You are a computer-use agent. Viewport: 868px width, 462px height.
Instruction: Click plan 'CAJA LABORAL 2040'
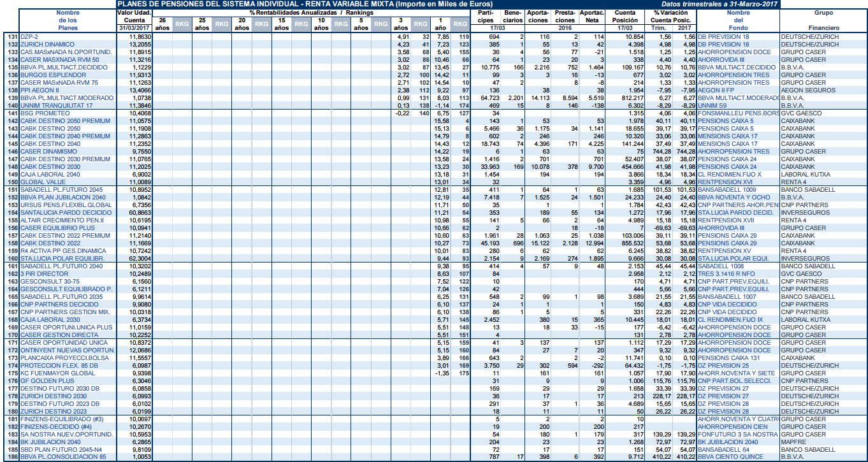click(x=50, y=175)
